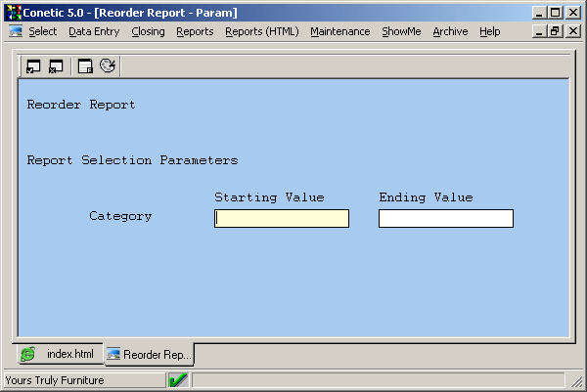Open the Reports (HTML) menu

pos(261,31)
